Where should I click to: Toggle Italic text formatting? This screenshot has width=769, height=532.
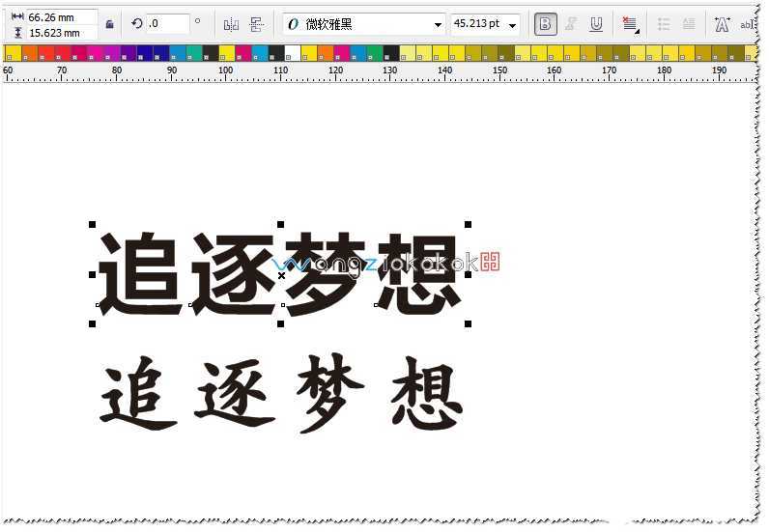click(x=571, y=24)
